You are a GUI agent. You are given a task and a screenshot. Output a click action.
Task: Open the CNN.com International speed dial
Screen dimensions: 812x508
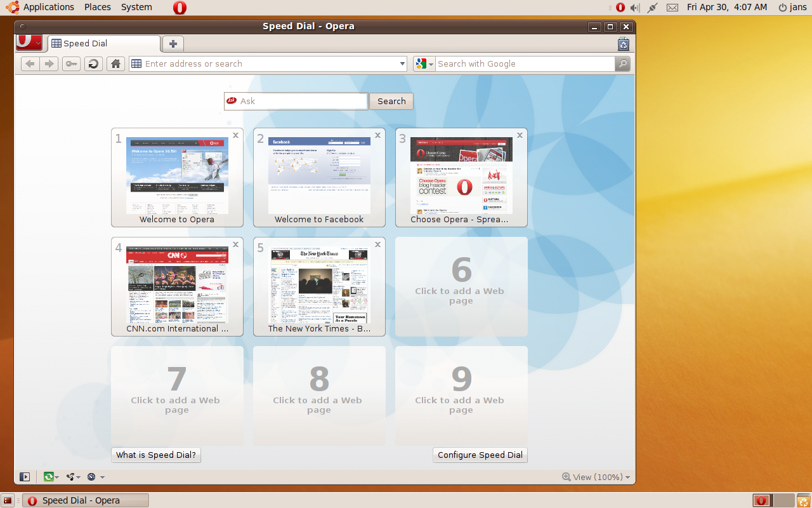point(177,286)
